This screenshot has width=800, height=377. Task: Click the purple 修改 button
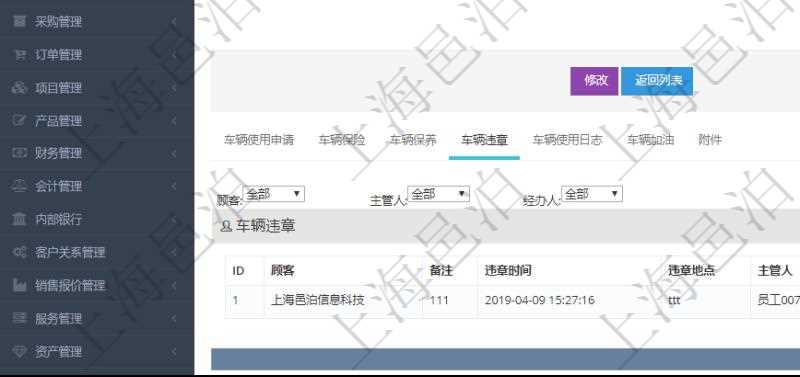(x=594, y=81)
